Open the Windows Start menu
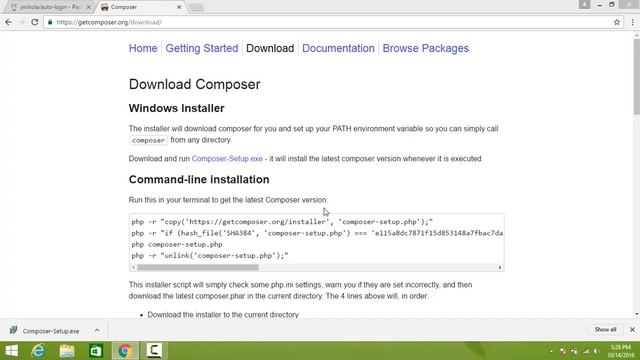Image resolution: width=640 pixels, height=360 pixels. point(11,351)
